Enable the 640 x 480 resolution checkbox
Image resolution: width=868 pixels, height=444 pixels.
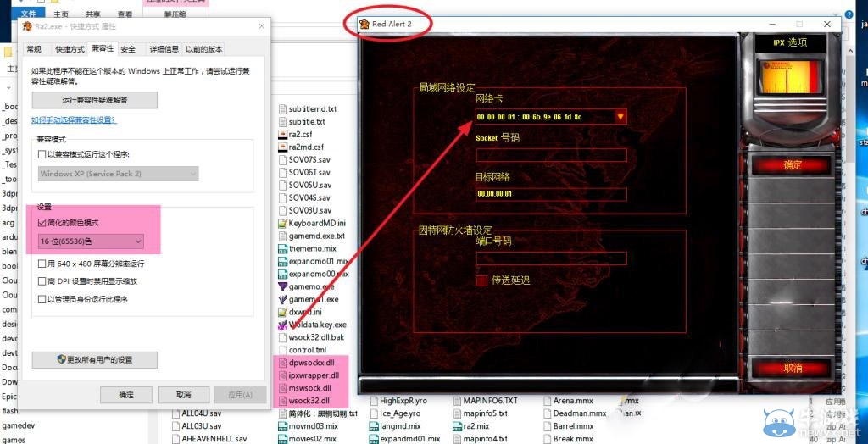[42, 264]
